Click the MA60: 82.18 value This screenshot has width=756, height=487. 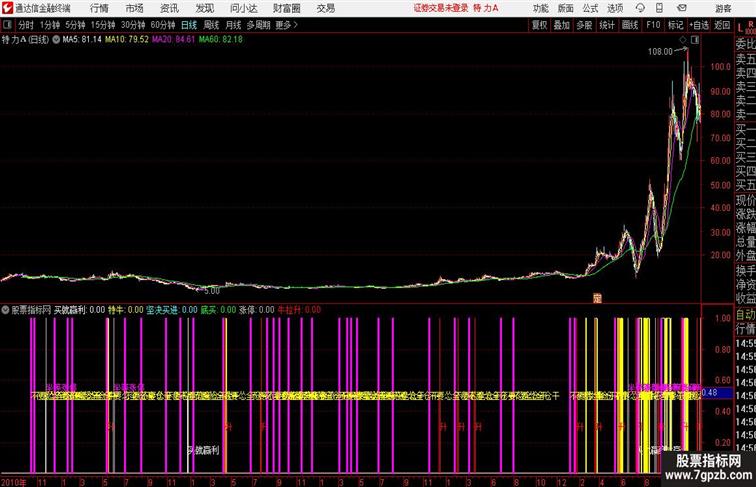point(221,40)
